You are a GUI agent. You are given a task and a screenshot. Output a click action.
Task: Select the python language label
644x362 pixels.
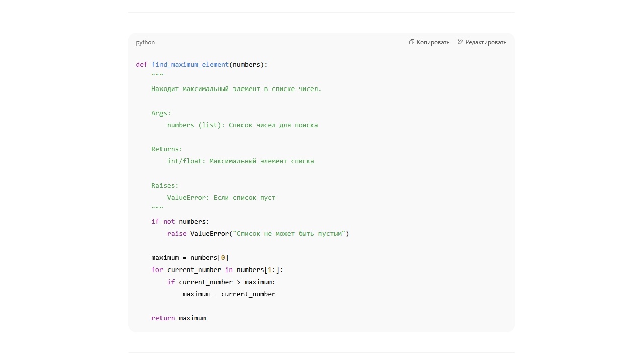coord(145,42)
